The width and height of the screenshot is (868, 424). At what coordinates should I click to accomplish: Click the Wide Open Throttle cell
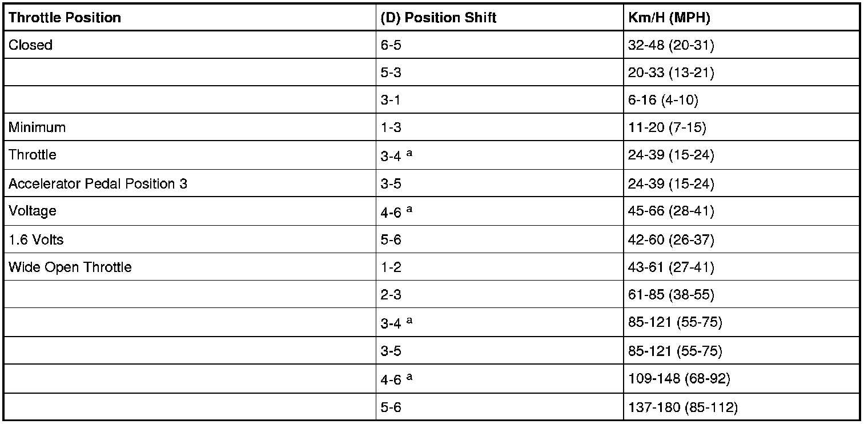[70, 267]
